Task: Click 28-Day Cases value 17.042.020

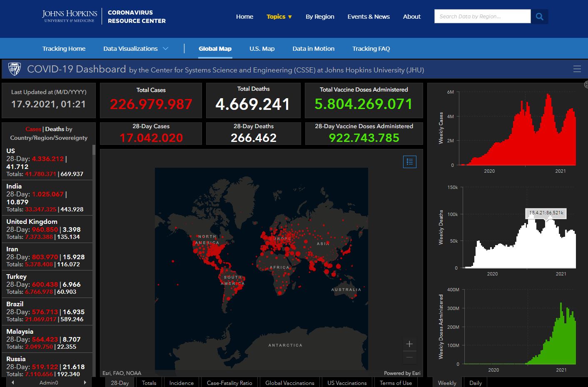Action: pyautogui.click(x=151, y=138)
